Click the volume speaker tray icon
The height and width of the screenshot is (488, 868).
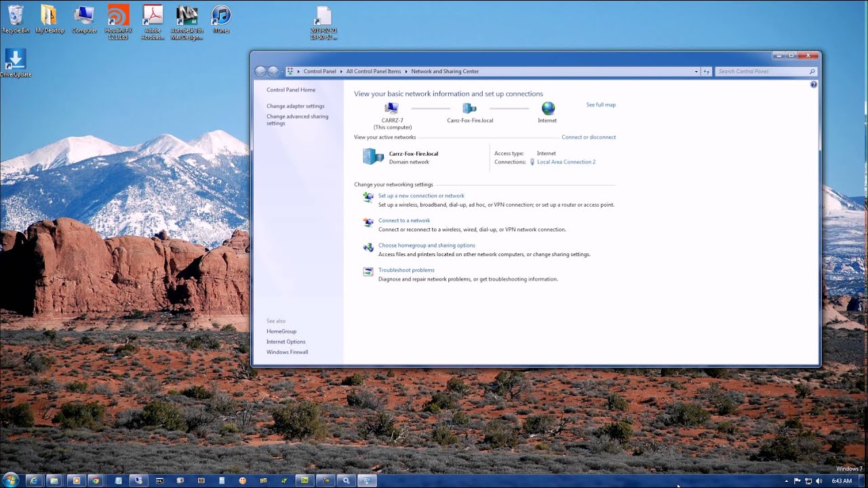point(819,481)
